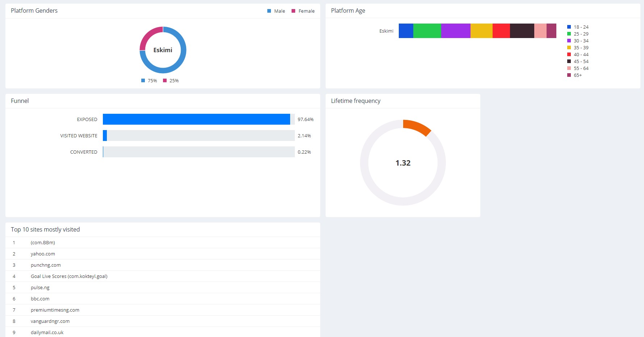
Task: Click the blue 18-24 segment of the age bar
Action: 406,31
